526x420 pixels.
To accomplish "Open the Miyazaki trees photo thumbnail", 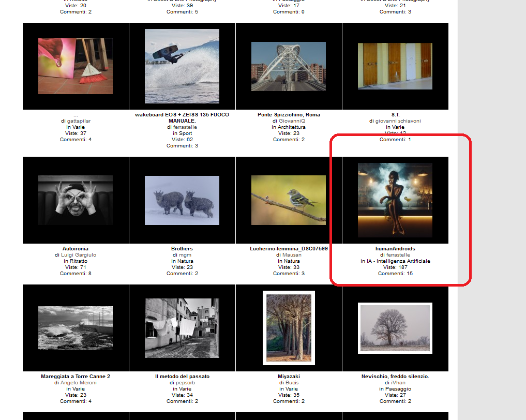I will (289, 328).
